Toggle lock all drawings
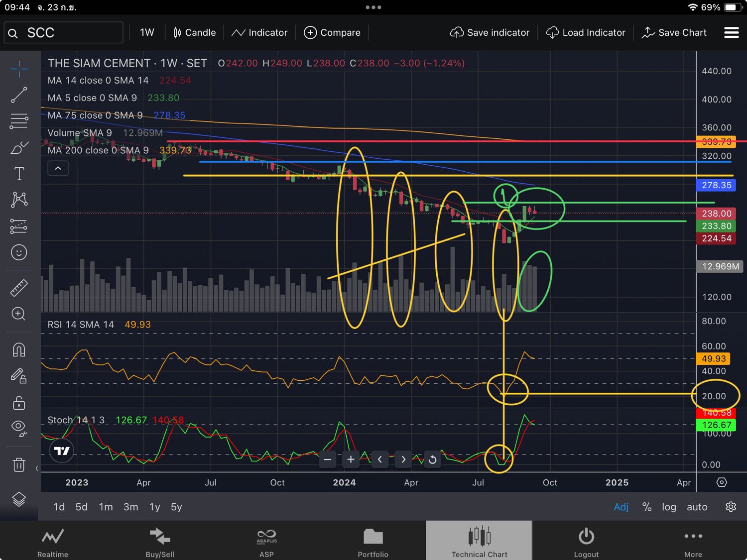 coord(19,402)
